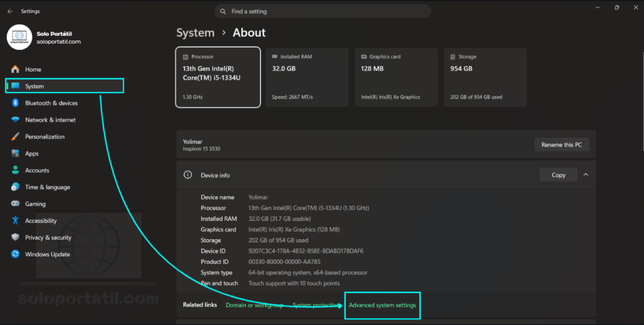Collapse the Device info section
The image size is (644, 325).
[x=586, y=175]
